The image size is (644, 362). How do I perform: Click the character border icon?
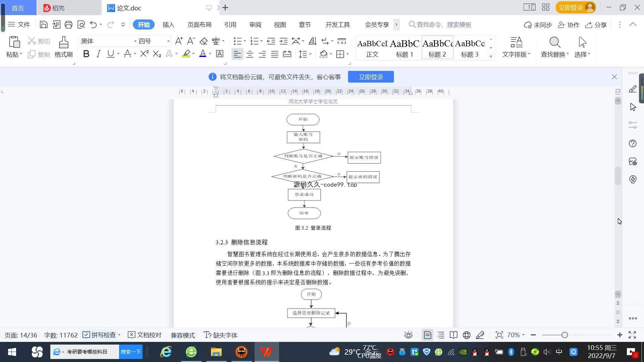coord(220,54)
